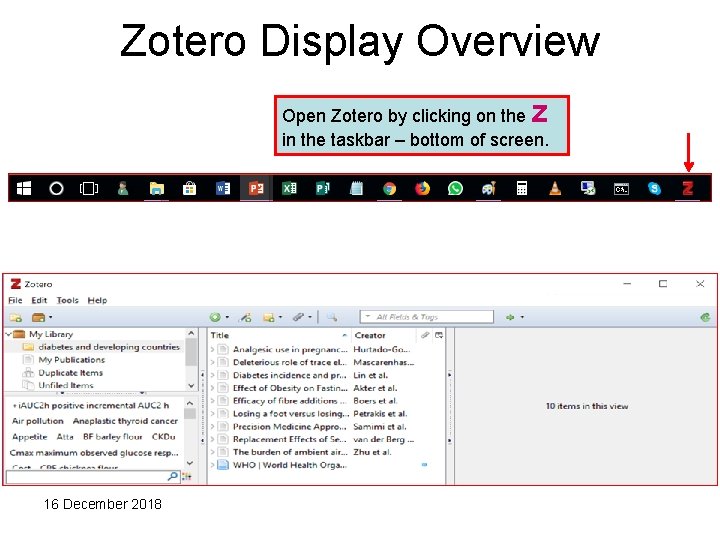The width and height of the screenshot is (720, 540).
Task: Click the All Fields & Tags search box
Action: (x=427, y=317)
